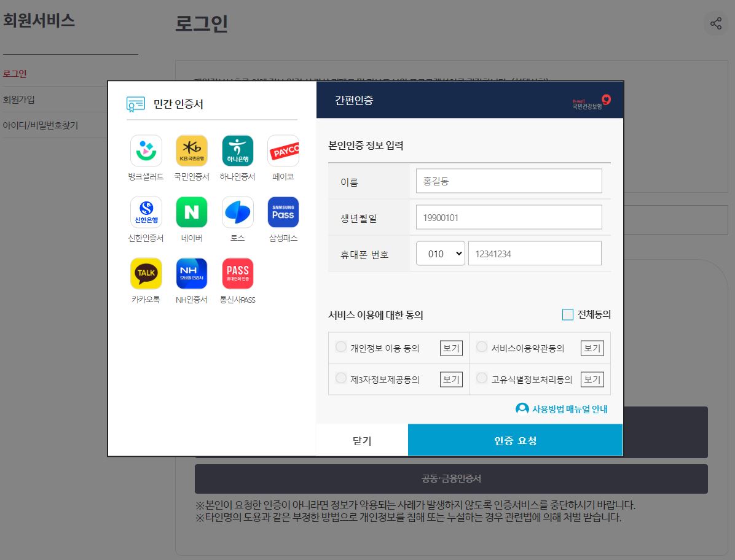735x560 pixels.
Task: Select the KakaoTalk certificate icon
Action: [146, 273]
